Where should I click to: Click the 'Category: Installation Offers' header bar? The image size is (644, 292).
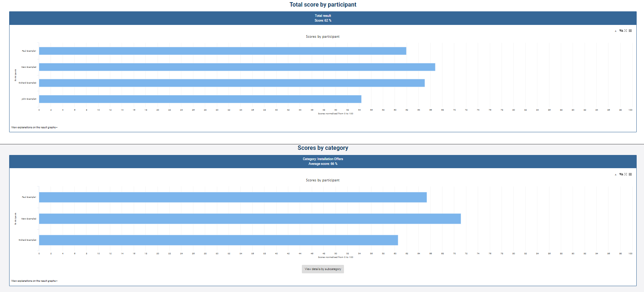click(323, 162)
